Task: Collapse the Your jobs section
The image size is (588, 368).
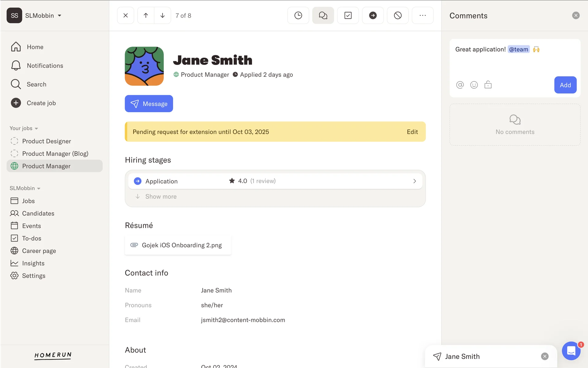Action: click(24, 128)
